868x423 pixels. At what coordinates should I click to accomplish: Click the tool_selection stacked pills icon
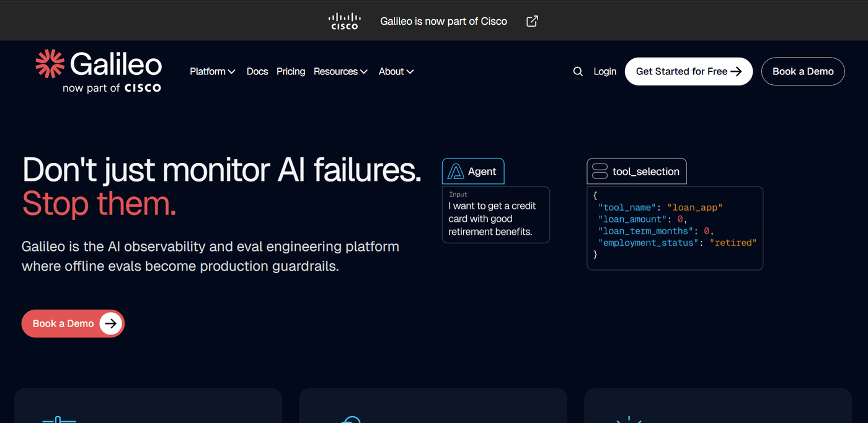tap(600, 172)
